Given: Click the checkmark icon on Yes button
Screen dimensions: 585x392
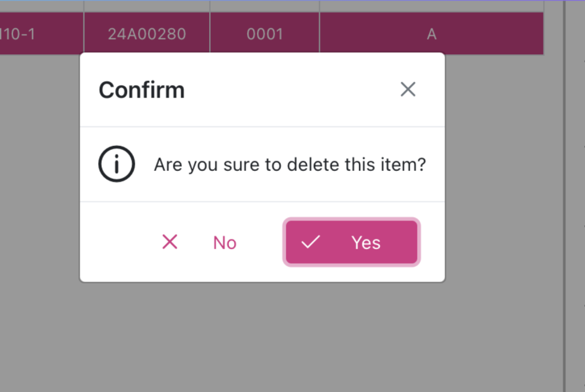Looking at the screenshot, I should click(310, 242).
